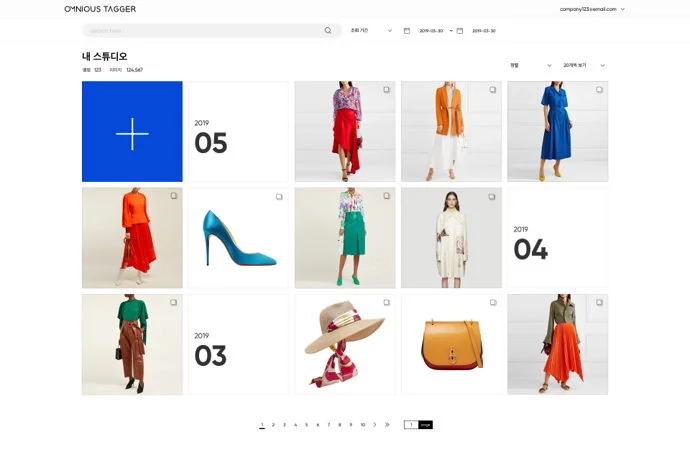This screenshot has width=690, height=455.
Task: Open the blue stiletto heel thumbnail
Action: 239,238
